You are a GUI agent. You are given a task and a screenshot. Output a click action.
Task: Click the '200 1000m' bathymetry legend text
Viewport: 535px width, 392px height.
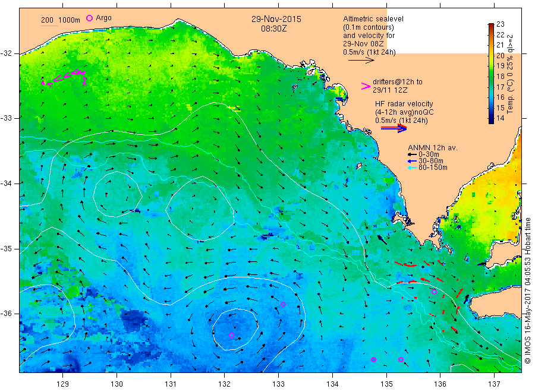(x=61, y=20)
